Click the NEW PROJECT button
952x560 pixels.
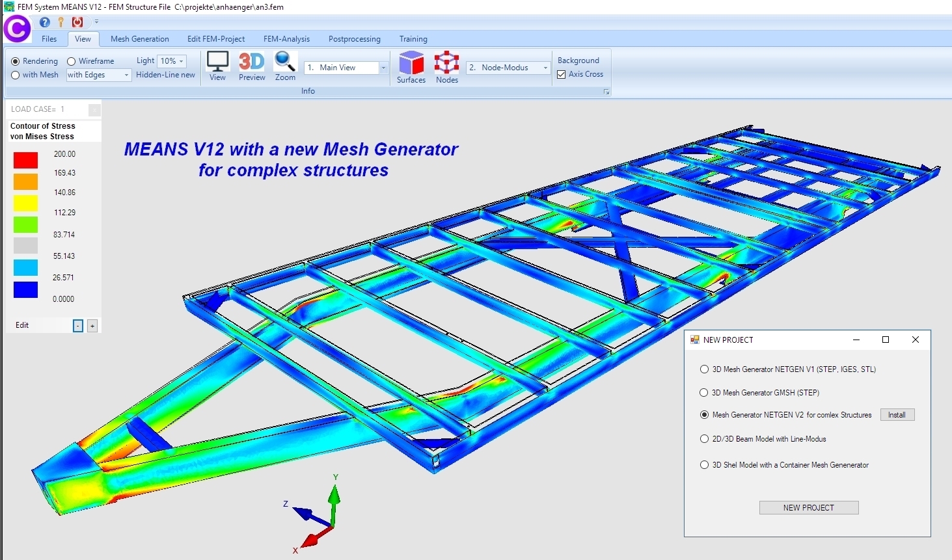coord(809,508)
